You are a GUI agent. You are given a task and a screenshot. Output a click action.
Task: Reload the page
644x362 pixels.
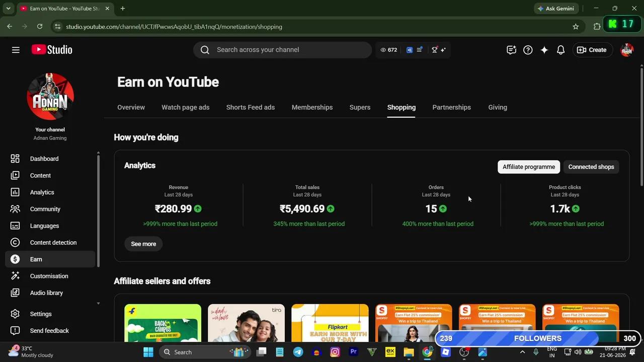click(40, 27)
